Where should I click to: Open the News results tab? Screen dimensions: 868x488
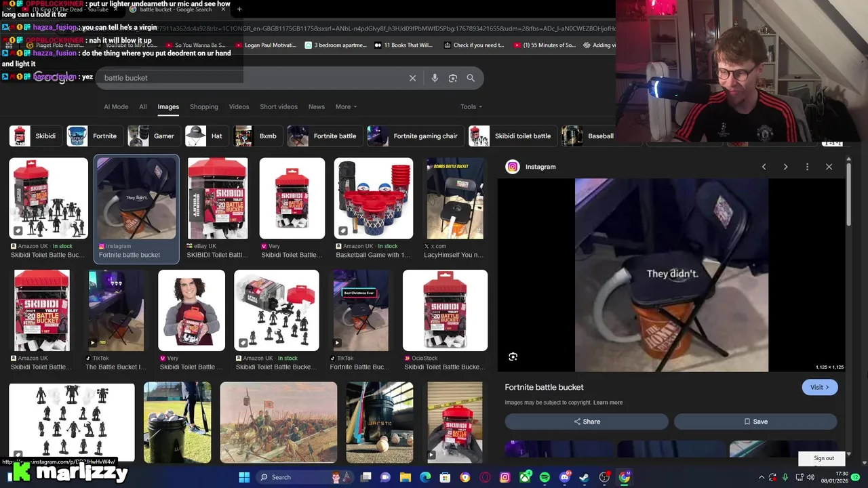(x=317, y=106)
